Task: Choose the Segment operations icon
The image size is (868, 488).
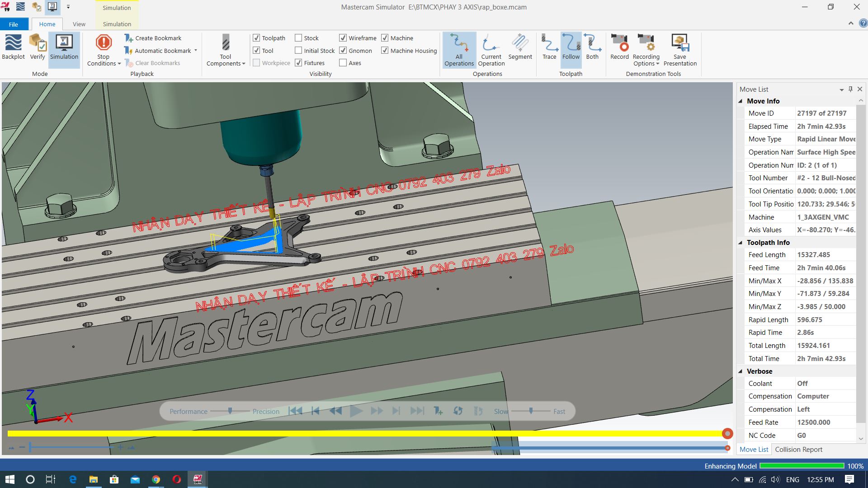Action: (x=520, y=47)
